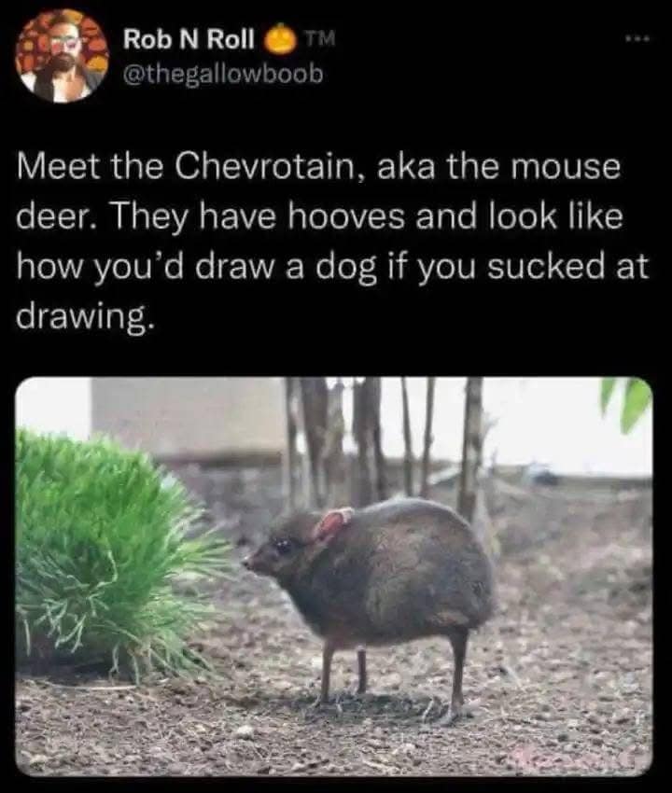Open Rob N Roll's profile avatar
Image resolution: width=672 pixels, height=793 pixels.
click(63, 56)
